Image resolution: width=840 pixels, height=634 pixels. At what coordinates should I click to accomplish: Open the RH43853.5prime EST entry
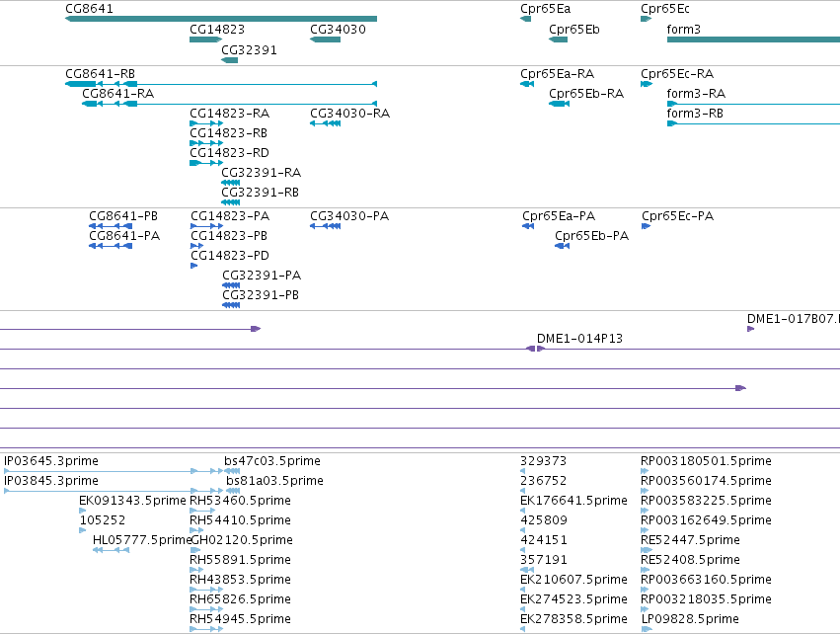240,581
